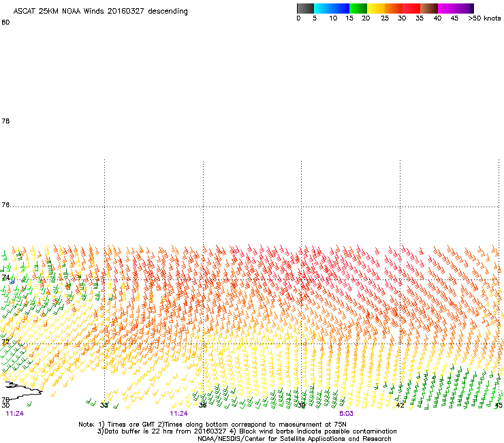The height and width of the screenshot is (443, 504).
Task: Pick the green 15-20 knots color segment
Action: point(358,8)
